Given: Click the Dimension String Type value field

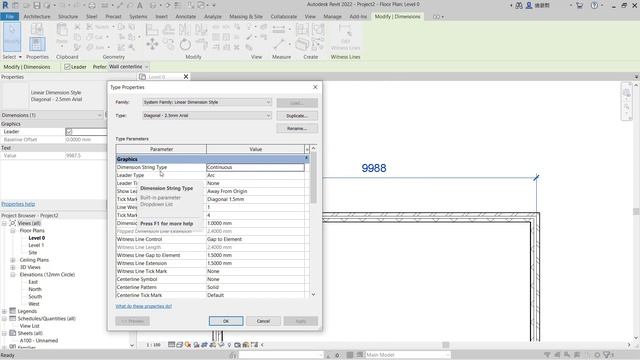Looking at the screenshot, I should coord(255,167).
